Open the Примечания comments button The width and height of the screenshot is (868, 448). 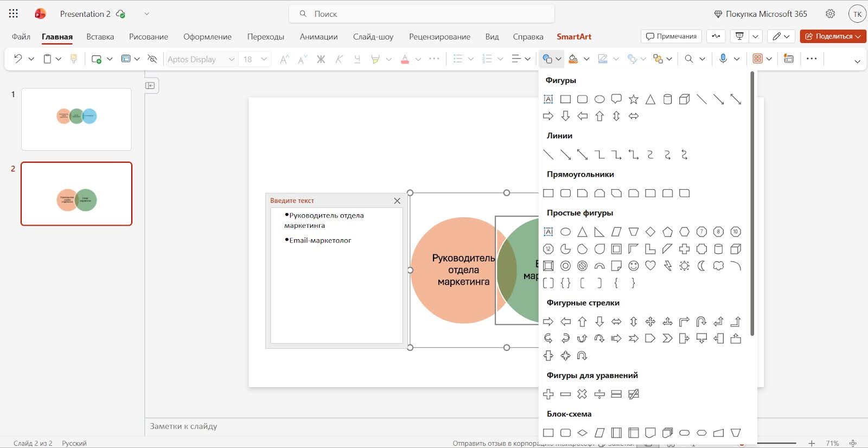pyautogui.click(x=671, y=36)
